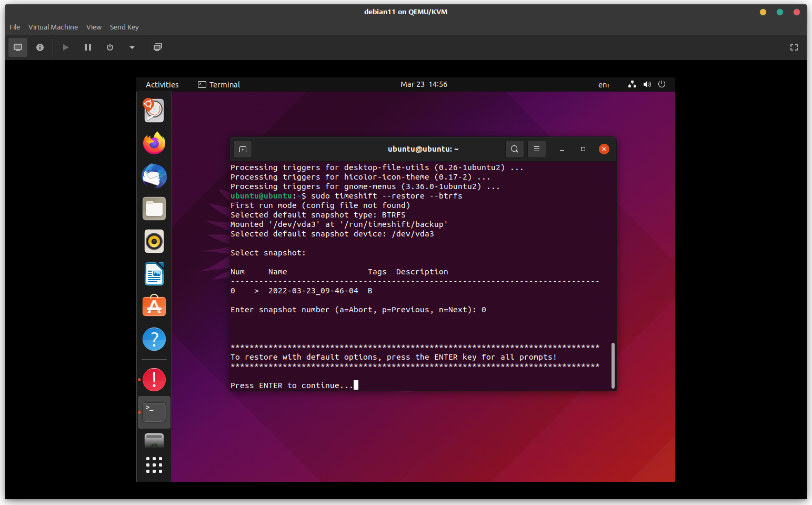Open the Send Key menu
The height and width of the screenshot is (505, 812).
click(x=124, y=27)
